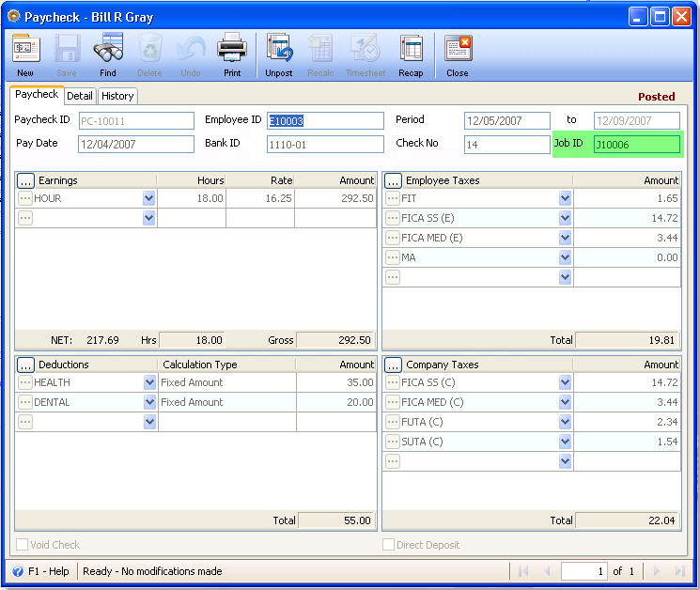Click the Employee Taxes total 19.81
The image size is (700, 590).
click(627, 340)
